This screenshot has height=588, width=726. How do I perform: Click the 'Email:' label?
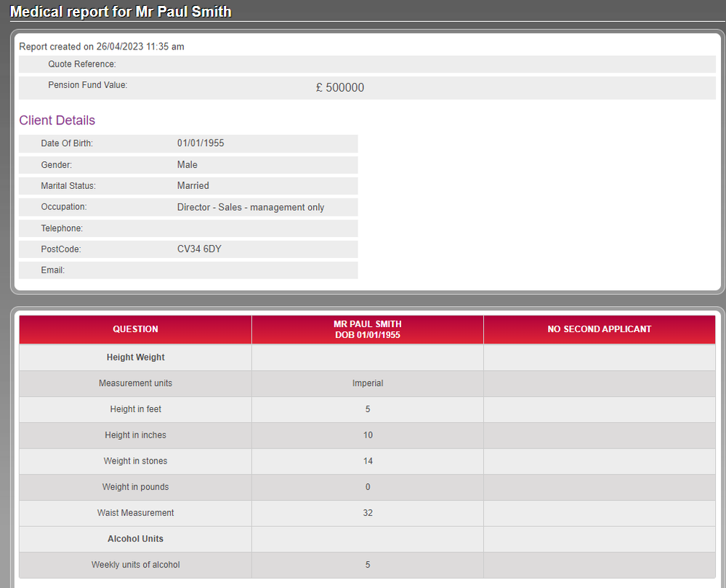[52, 270]
